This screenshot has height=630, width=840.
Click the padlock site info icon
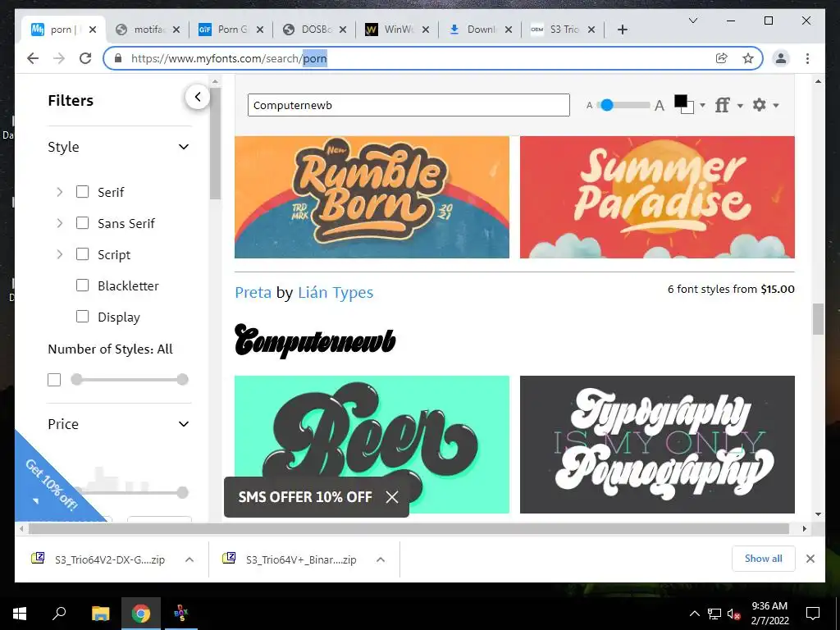118,58
